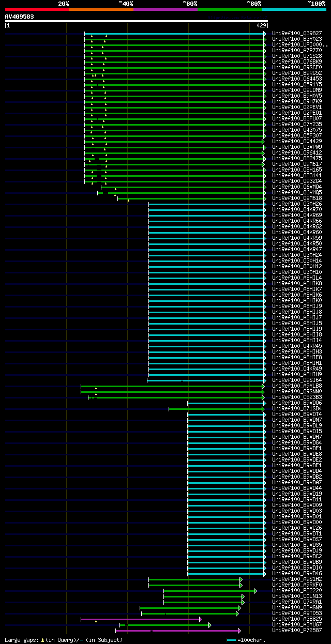Click hit label UniRef100_C3VPW9
This screenshot has width=331, height=644.
pyautogui.click(x=297, y=147)
